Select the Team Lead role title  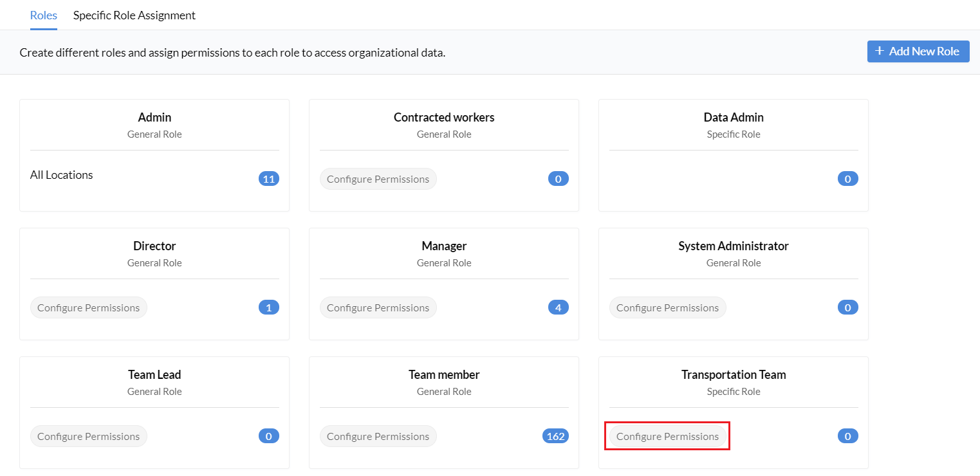point(154,374)
